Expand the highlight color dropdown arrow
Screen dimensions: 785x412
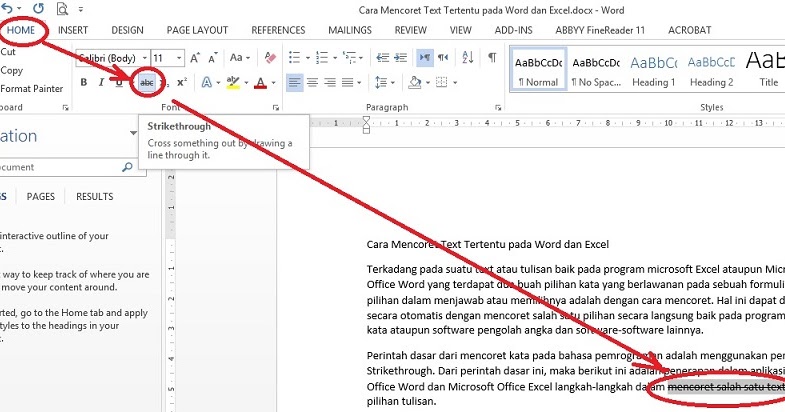(x=246, y=83)
